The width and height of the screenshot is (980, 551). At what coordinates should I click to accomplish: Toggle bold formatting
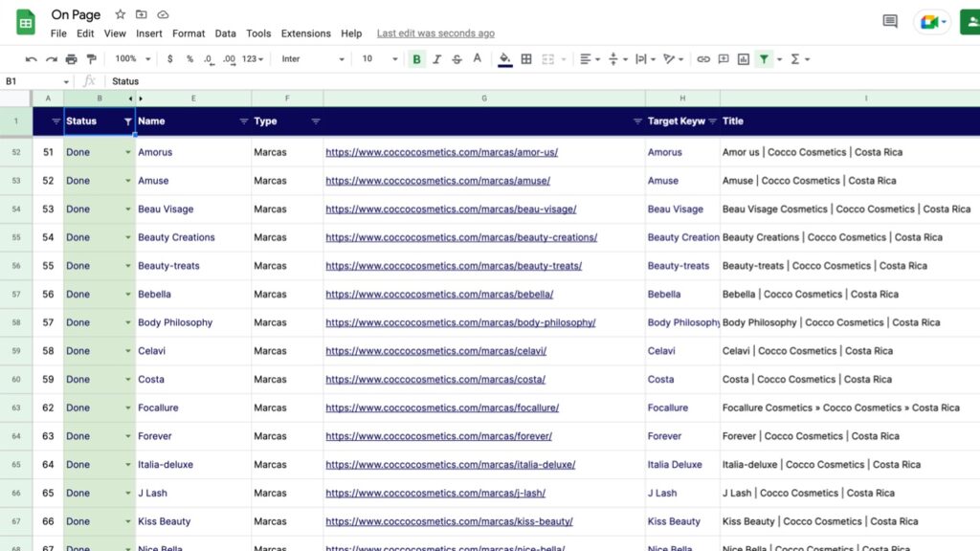[x=416, y=59]
